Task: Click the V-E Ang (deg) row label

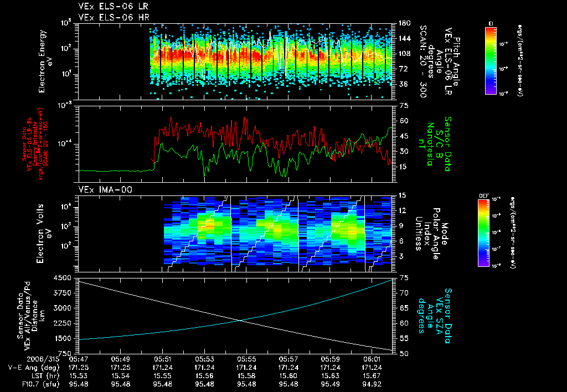Action: (34, 368)
